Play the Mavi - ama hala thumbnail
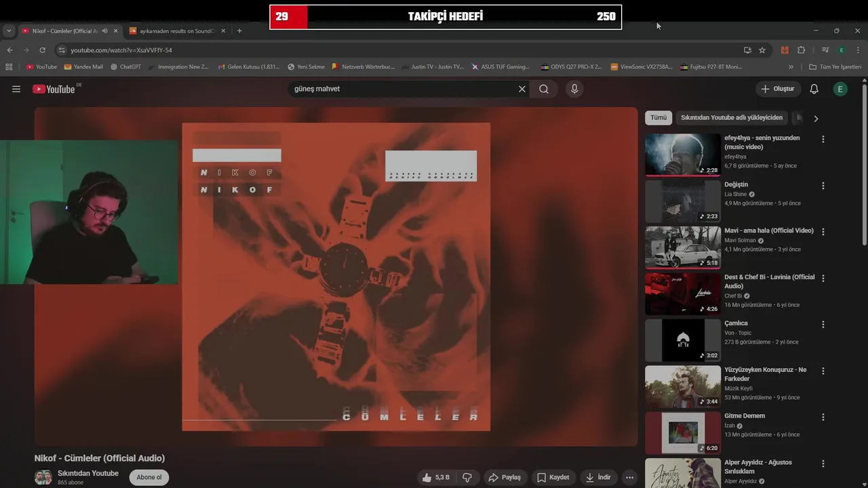This screenshot has height=488, width=868. pos(683,247)
